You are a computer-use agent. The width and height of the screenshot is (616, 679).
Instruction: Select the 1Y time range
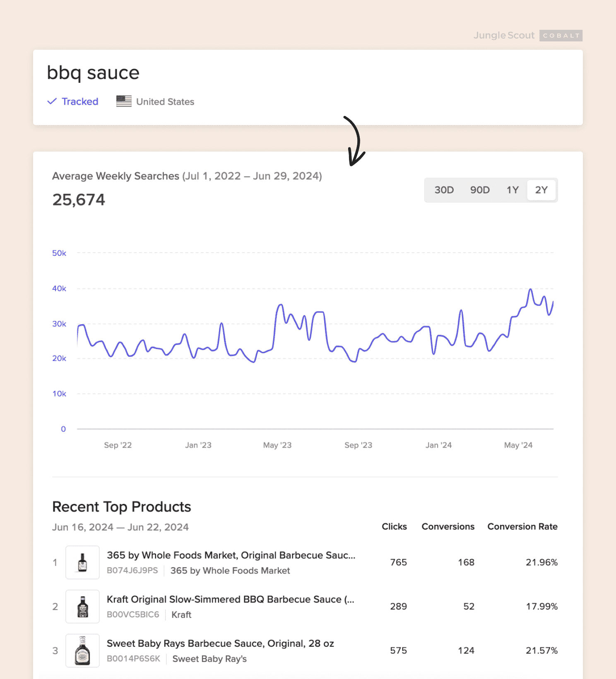tap(513, 190)
